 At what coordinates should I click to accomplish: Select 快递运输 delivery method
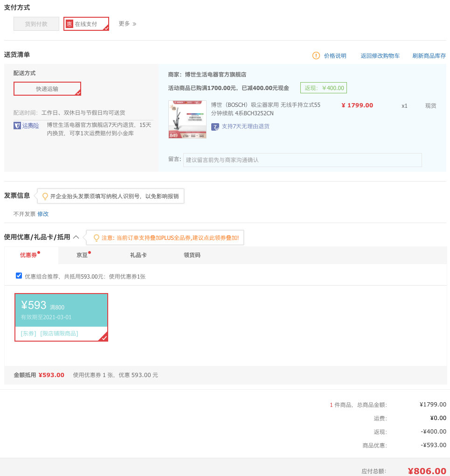click(x=47, y=89)
